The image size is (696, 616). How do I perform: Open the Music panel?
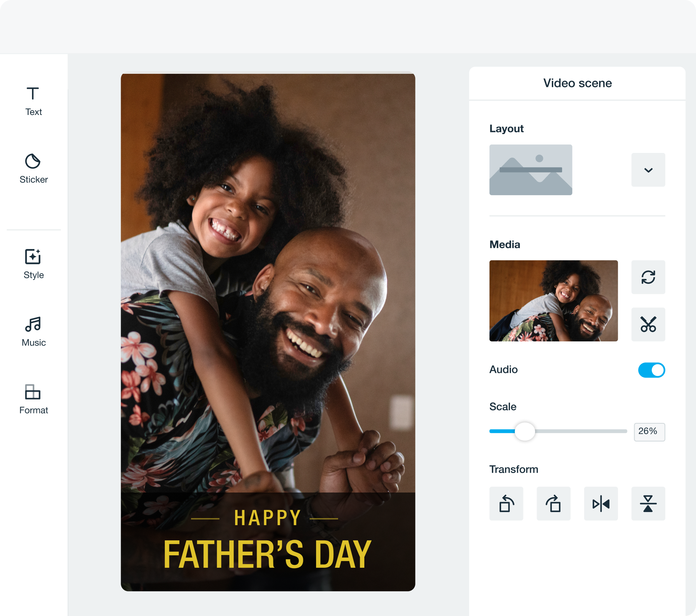(33, 332)
